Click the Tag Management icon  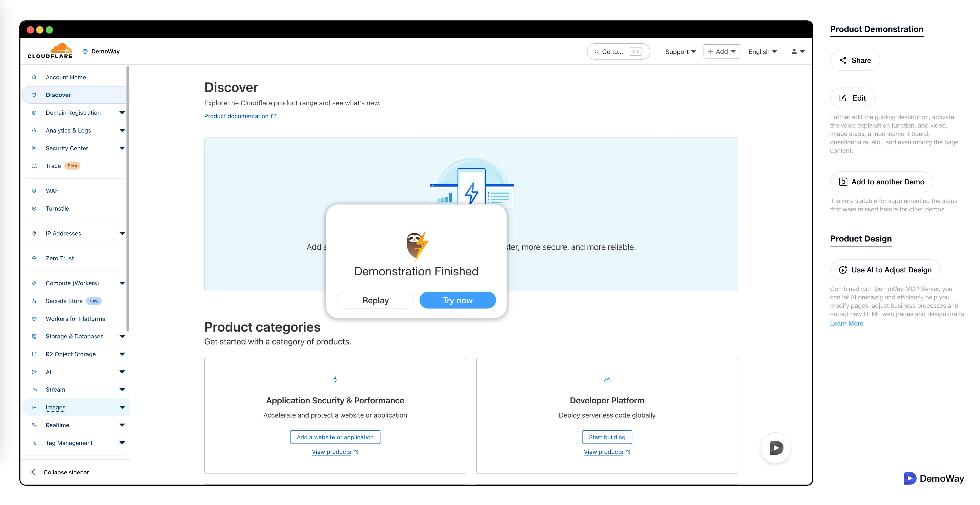(34, 443)
